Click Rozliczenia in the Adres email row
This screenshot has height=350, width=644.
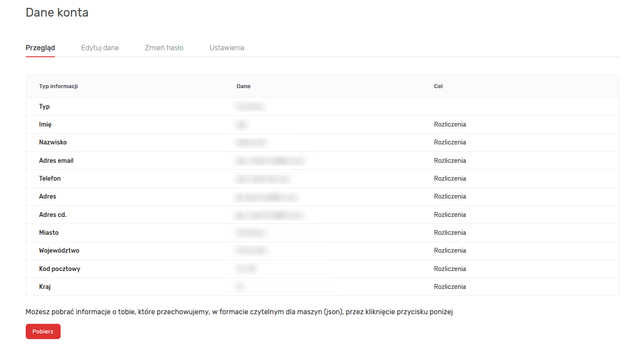tap(450, 161)
